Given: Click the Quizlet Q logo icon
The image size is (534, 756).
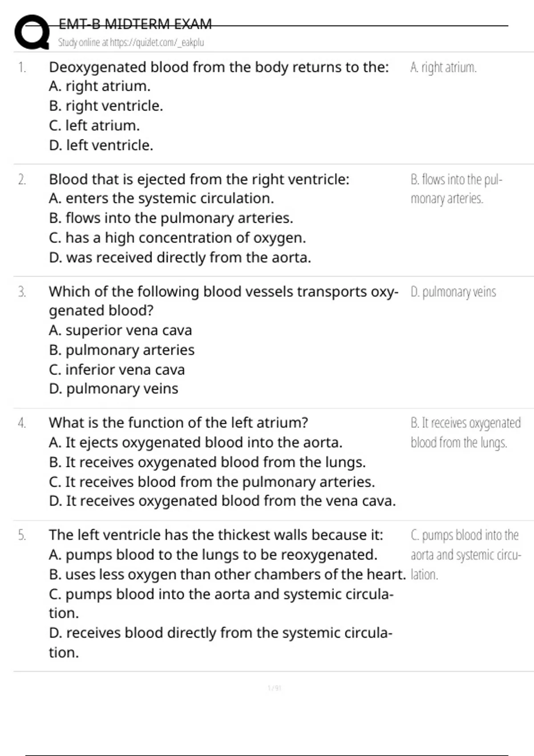Looking at the screenshot, I should (32, 32).
